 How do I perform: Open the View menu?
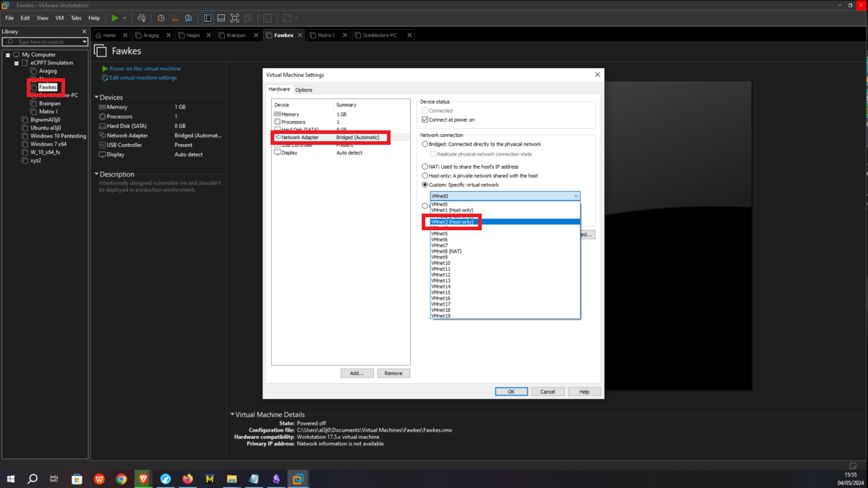(x=43, y=17)
